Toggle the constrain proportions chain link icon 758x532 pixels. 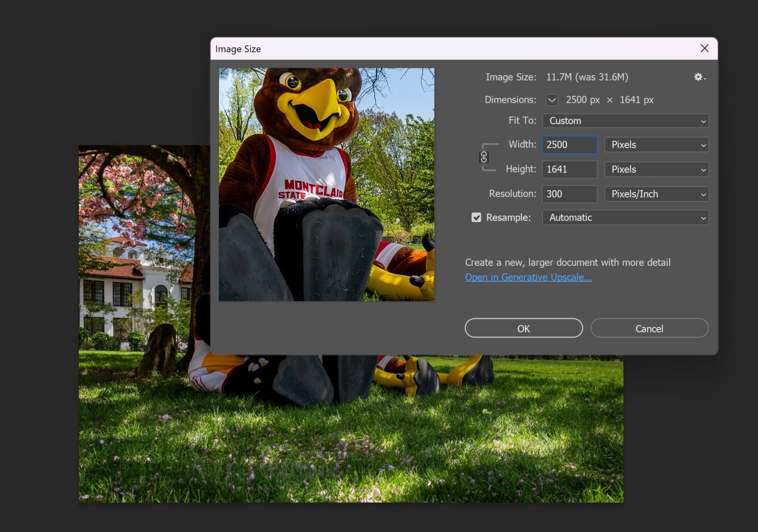pos(484,158)
